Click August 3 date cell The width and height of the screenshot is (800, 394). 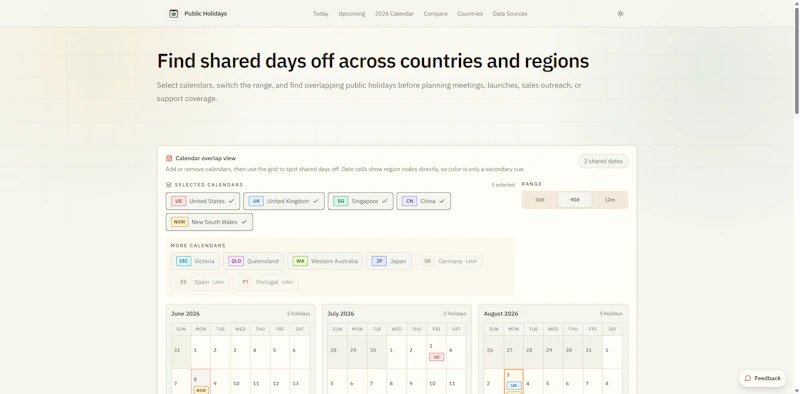point(514,382)
